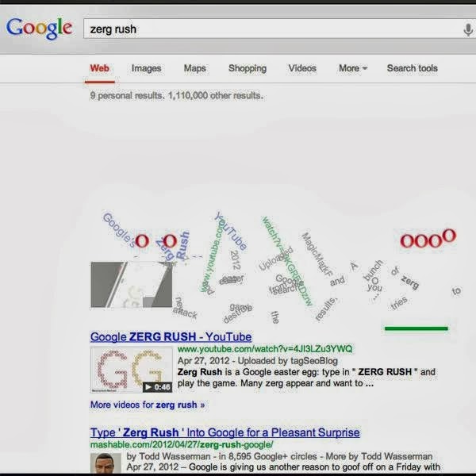476x476 pixels.
Task: Go to the Videos tab
Action: (302, 68)
